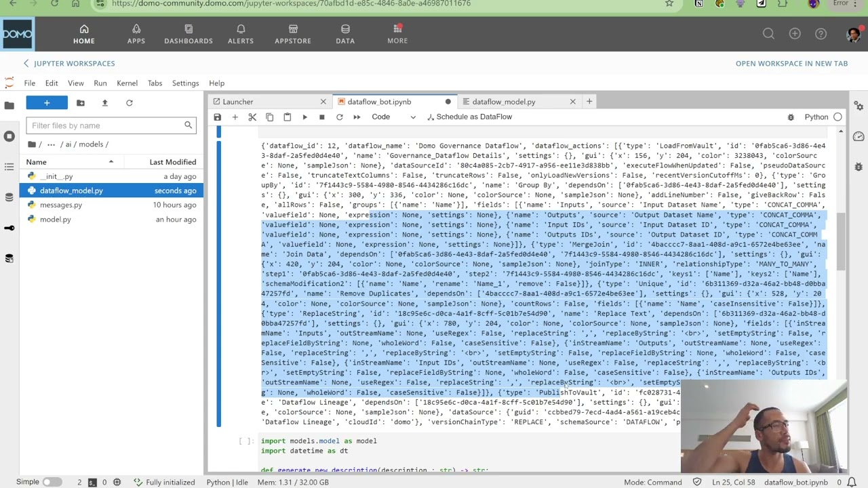Select the messages.py file
This screenshot has height=488, width=868.
[111, 205]
